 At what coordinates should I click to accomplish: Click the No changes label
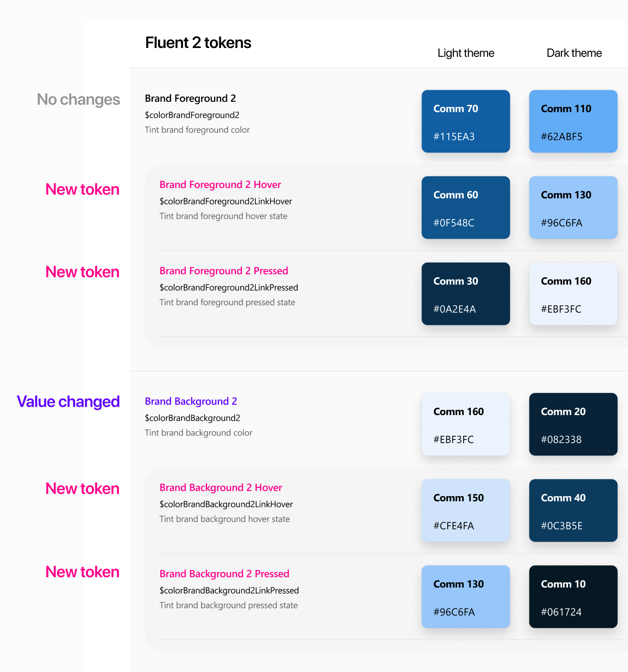[79, 100]
